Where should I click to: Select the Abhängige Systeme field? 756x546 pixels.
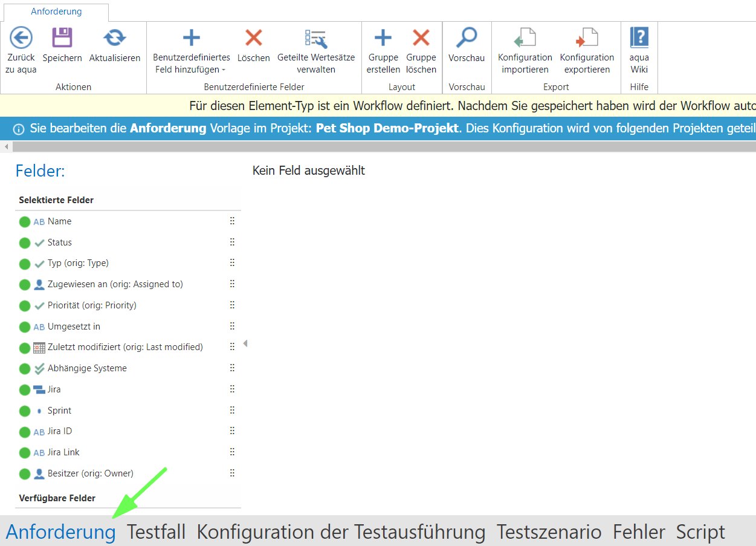(x=87, y=368)
